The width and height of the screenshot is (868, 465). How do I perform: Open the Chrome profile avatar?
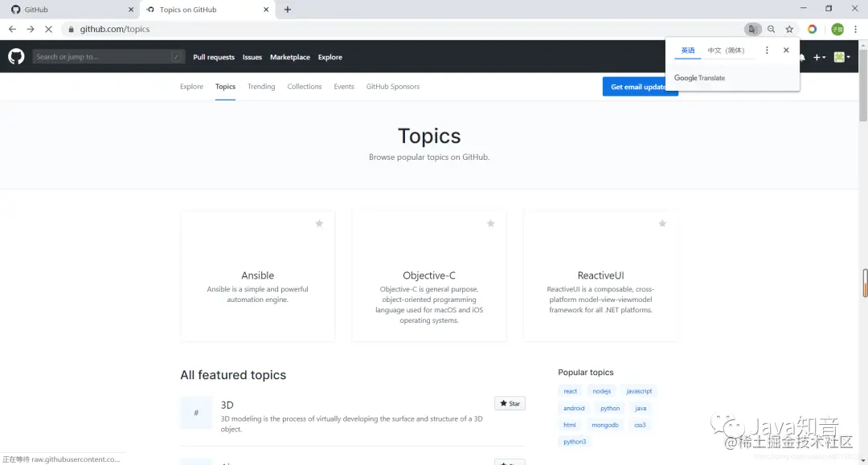point(837,29)
